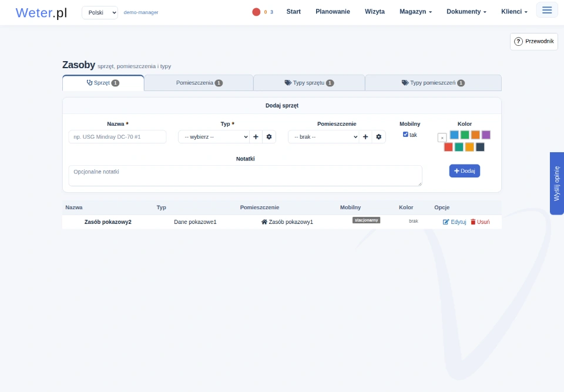The width and height of the screenshot is (564, 392).
Task: Focus the Notatki notes textarea
Action: (x=246, y=176)
